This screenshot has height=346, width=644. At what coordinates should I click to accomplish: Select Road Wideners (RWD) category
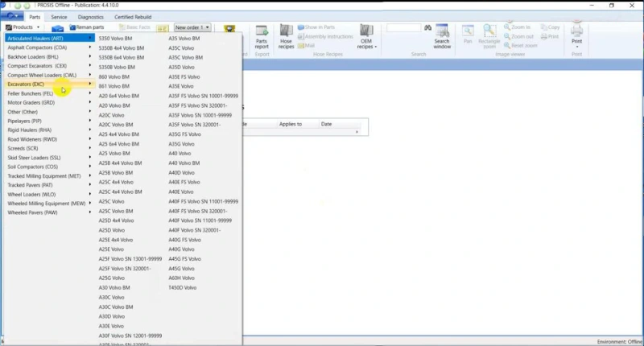[50, 139]
